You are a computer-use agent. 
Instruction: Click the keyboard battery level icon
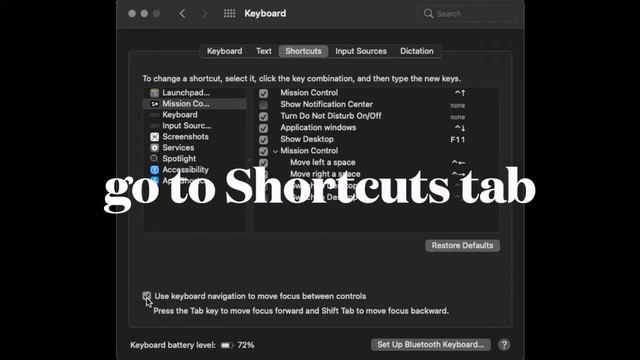tap(227, 345)
